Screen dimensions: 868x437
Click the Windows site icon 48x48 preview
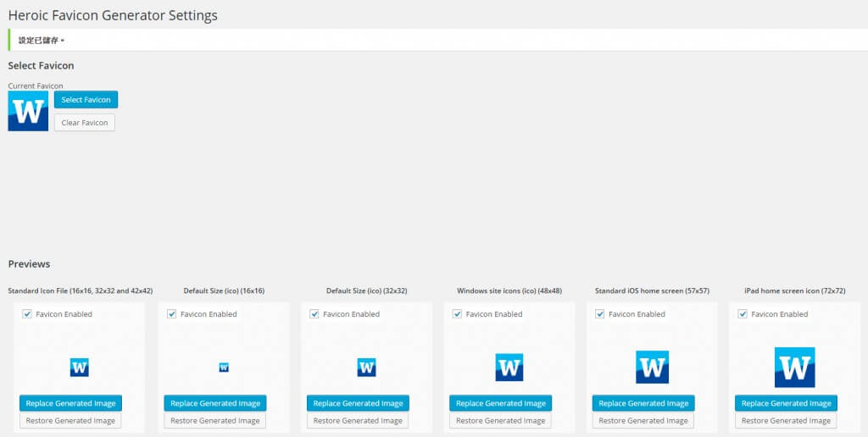tap(509, 368)
